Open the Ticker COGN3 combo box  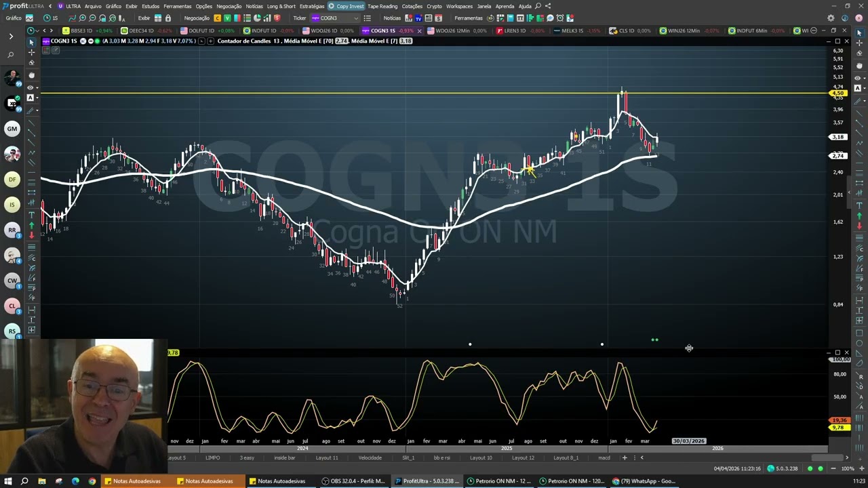pos(334,18)
